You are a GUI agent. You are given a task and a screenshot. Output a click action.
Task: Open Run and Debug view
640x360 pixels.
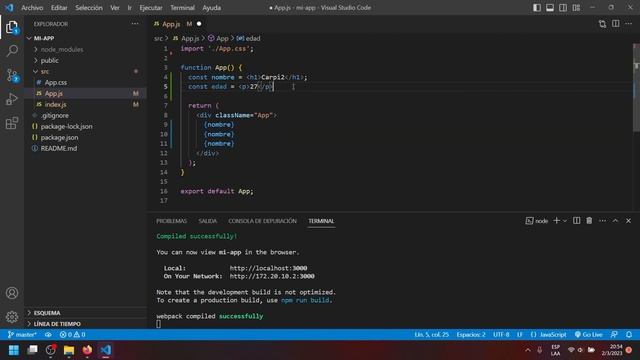(12, 99)
